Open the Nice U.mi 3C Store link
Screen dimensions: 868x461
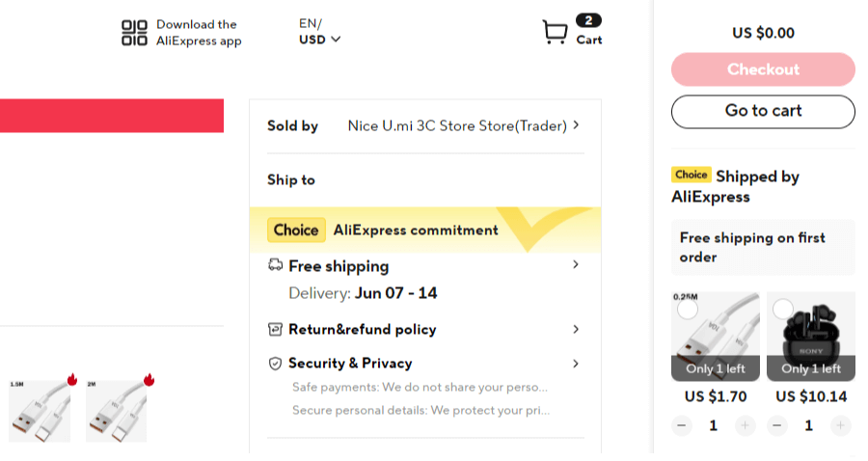point(457,125)
